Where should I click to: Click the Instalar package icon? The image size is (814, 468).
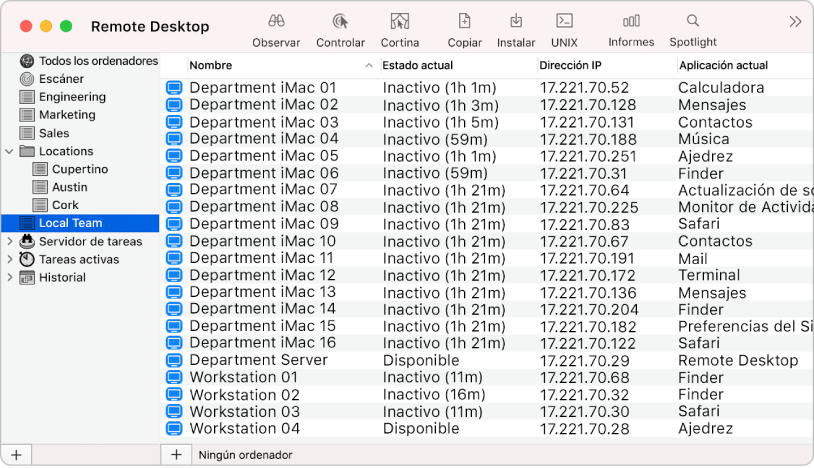515,21
